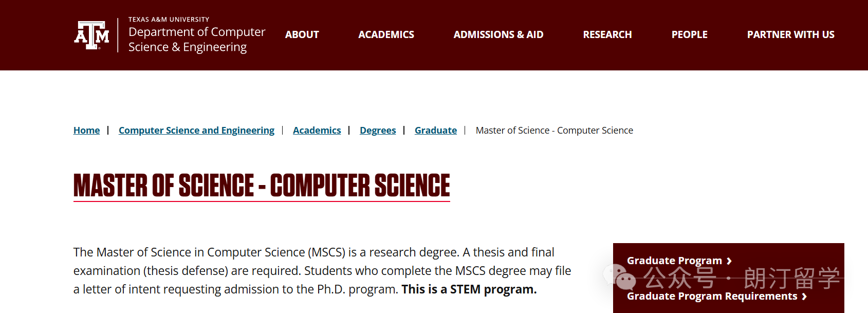Click the current page breadcrumb text
868x313 pixels.
click(x=554, y=131)
